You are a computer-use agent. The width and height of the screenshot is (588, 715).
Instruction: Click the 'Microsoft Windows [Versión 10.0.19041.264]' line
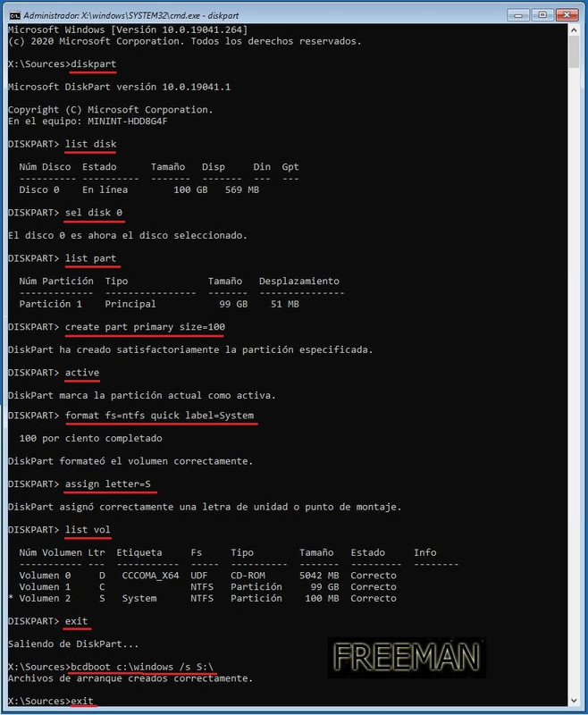128,29
